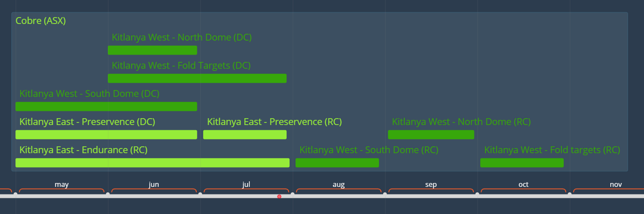Viewport: 644px width, 214px height.
Task: Open the Cobre (ASX) group title
Action: [x=41, y=21]
